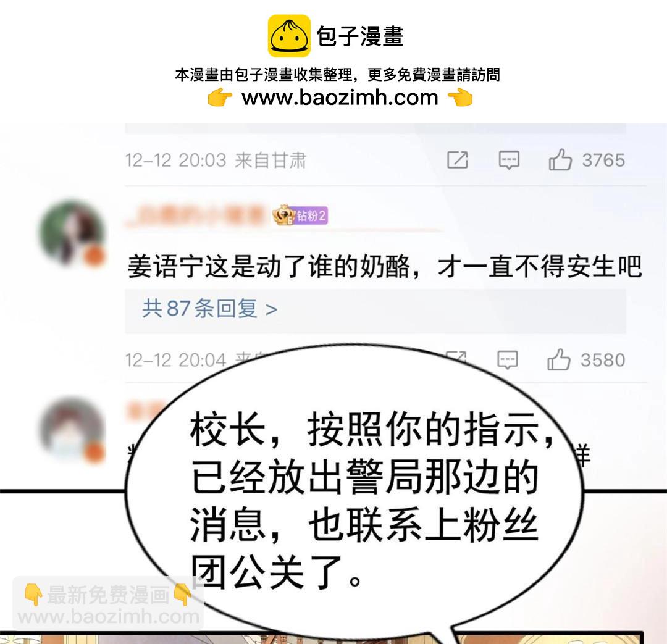
Task: Like the comment with 3765 likes
Action: [x=560, y=159]
